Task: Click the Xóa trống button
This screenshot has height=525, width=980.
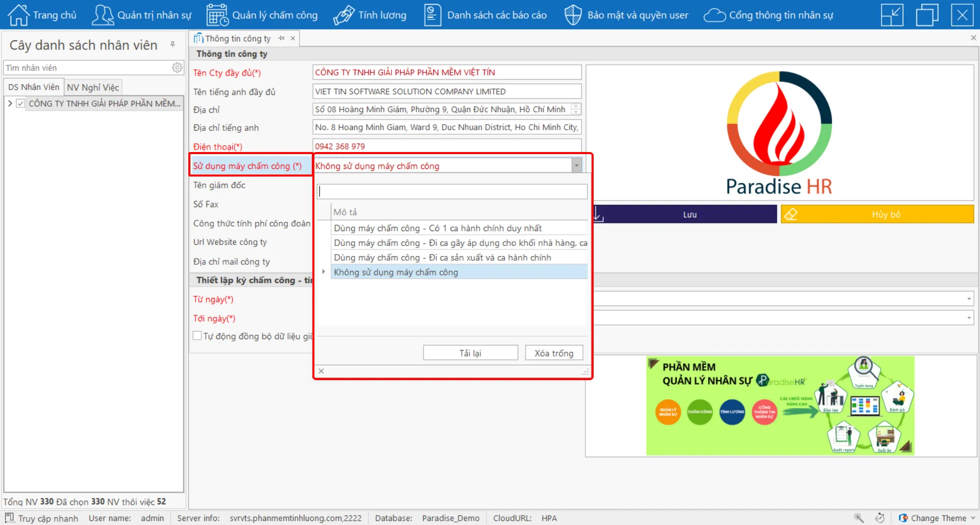Action: coord(554,353)
